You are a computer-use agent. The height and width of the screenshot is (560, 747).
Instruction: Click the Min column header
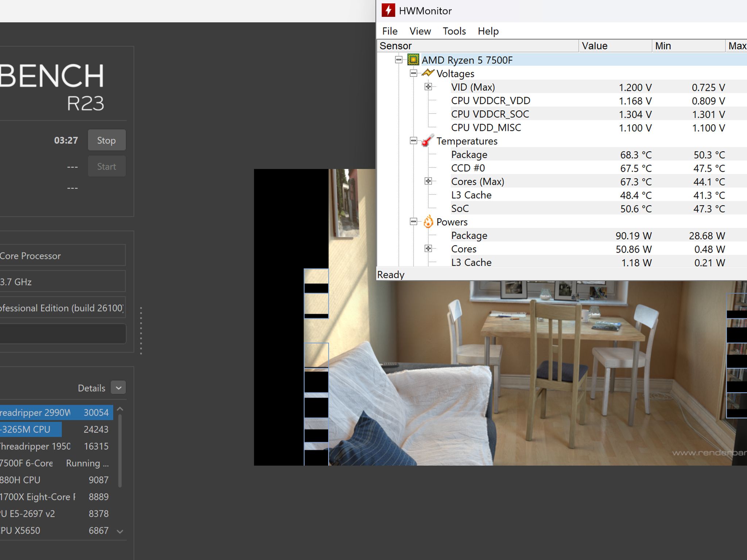[x=689, y=46]
